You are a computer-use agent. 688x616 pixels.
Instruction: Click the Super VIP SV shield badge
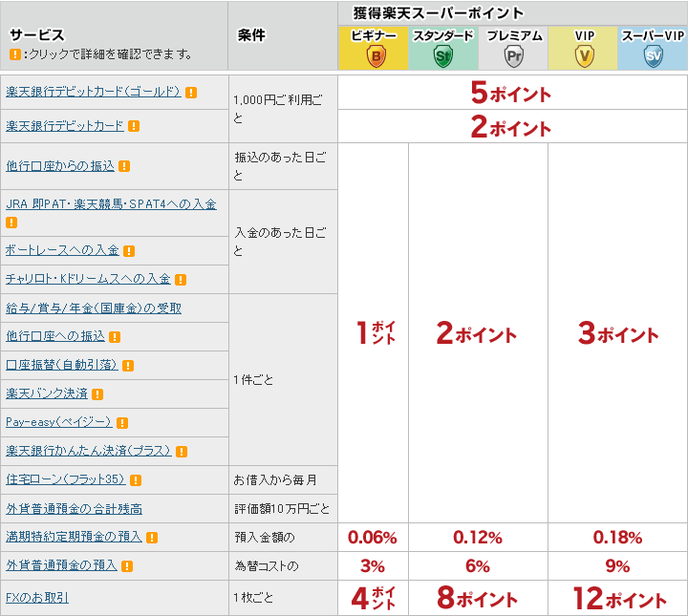coord(654,56)
